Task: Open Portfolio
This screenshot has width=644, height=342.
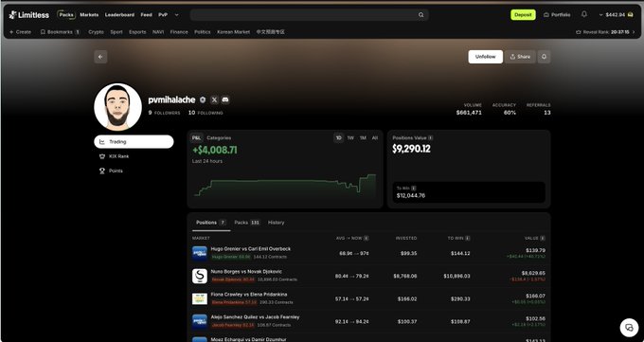Action: (x=557, y=15)
